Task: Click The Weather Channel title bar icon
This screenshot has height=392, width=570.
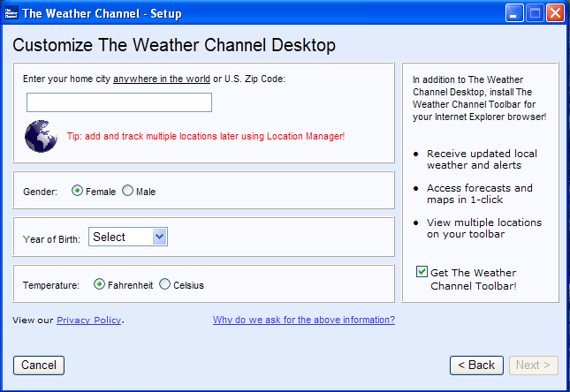Action: [11, 13]
